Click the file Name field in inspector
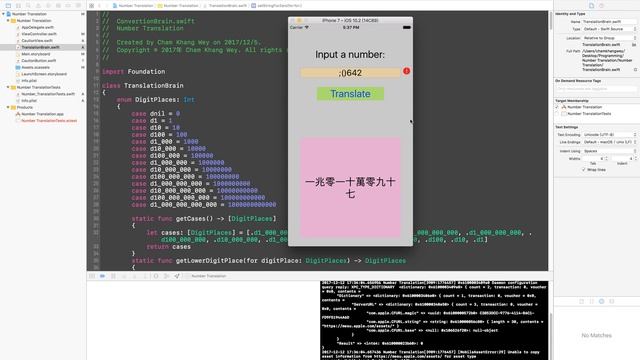Screen dimensions: 640x360 609,22
